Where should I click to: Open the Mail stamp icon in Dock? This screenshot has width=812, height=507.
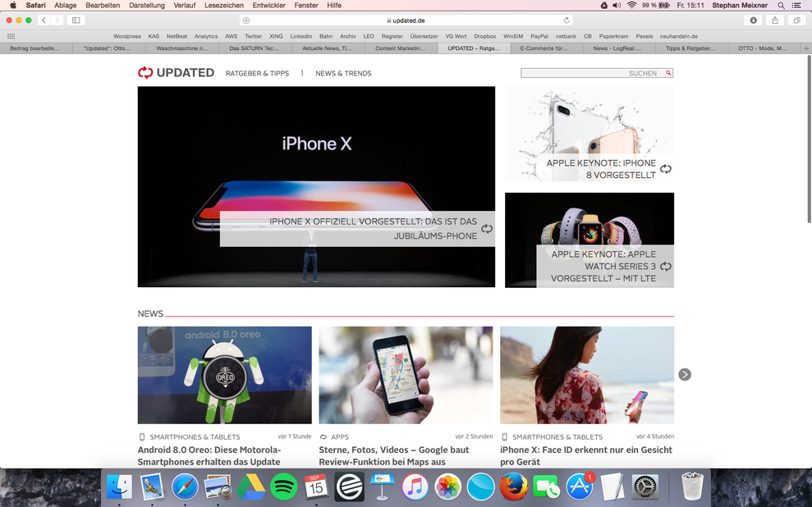point(152,486)
